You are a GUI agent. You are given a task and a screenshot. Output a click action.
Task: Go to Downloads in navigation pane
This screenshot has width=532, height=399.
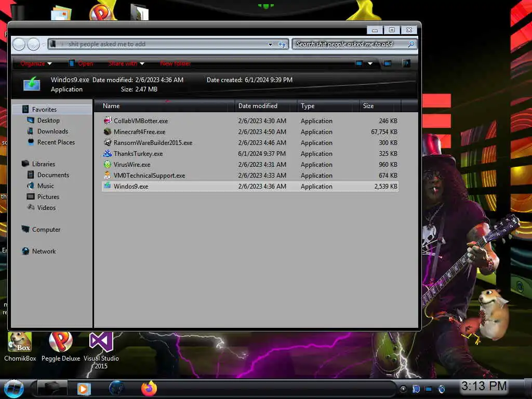(52, 131)
